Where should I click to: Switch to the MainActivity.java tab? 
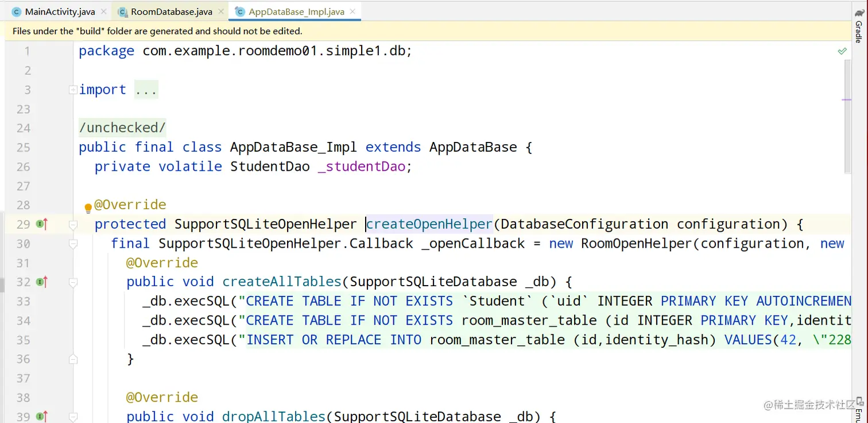pos(60,11)
